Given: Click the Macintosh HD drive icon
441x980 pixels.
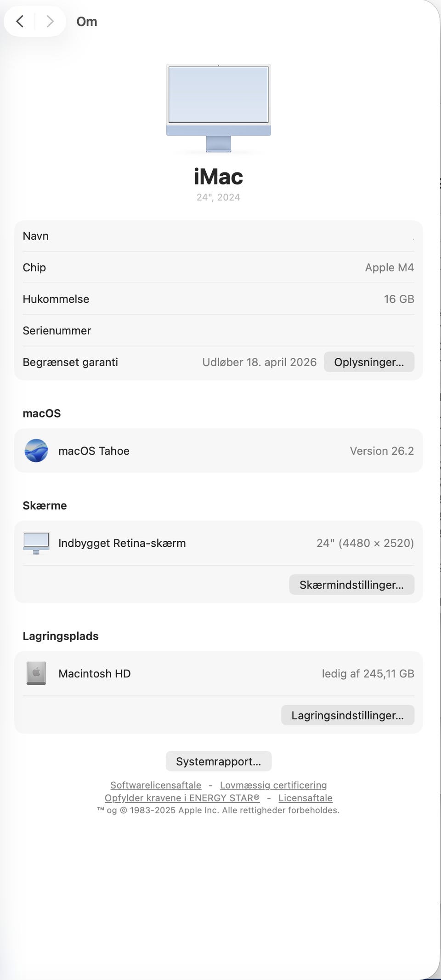Looking at the screenshot, I should pyautogui.click(x=36, y=673).
